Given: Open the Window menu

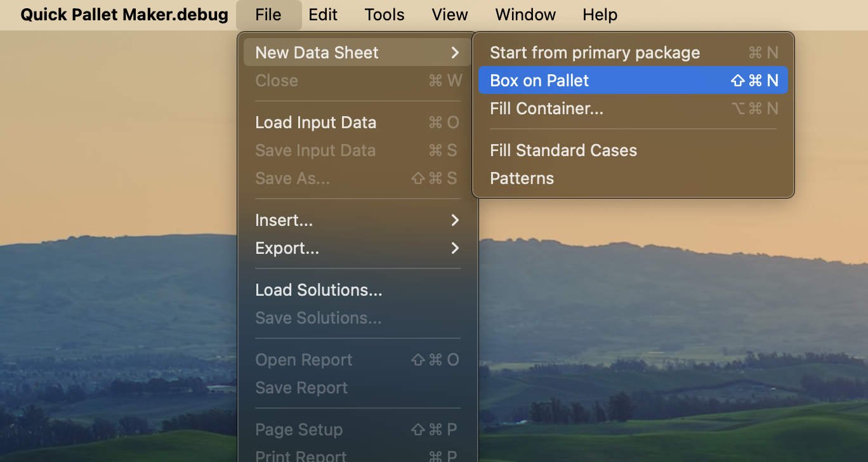Looking at the screenshot, I should click(525, 15).
